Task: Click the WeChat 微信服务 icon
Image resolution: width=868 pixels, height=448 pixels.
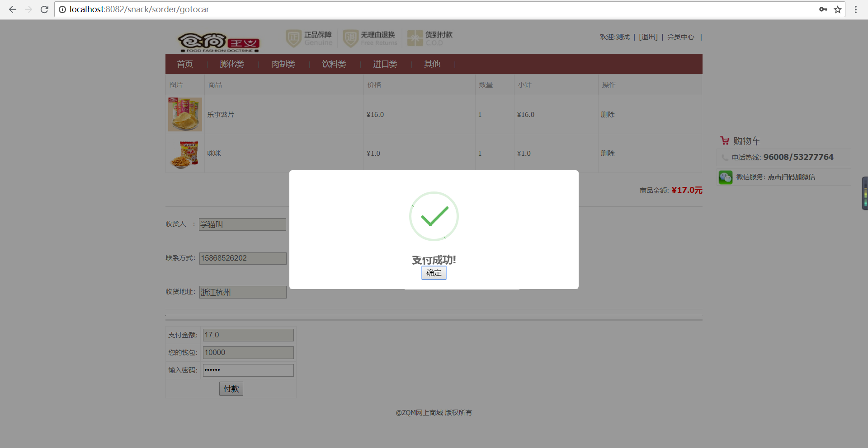Action: pyautogui.click(x=726, y=177)
